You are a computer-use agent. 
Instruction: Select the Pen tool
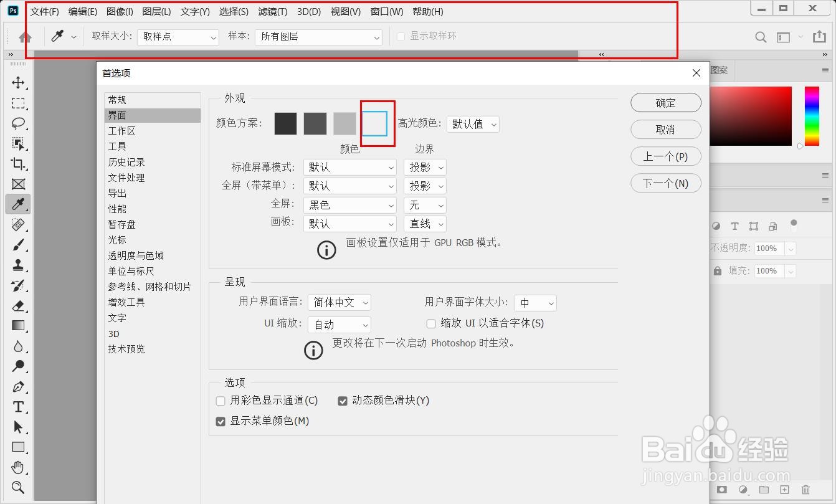(19, 386)
